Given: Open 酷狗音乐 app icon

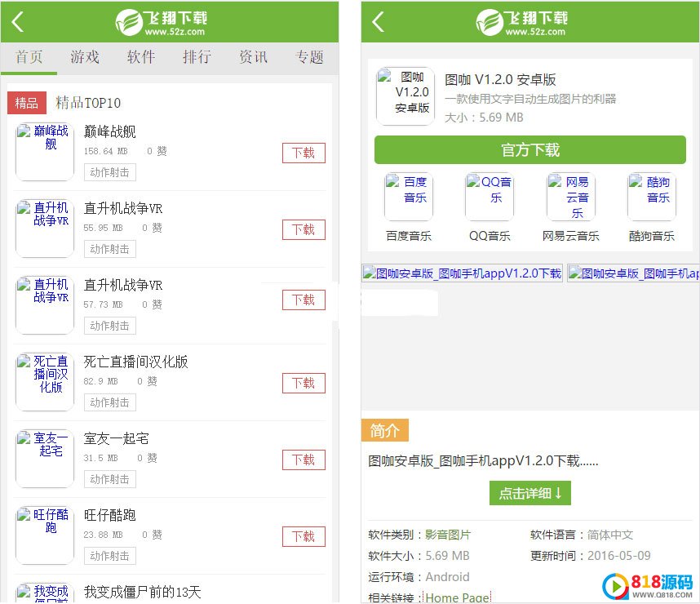Looking at the screenshot, I should [652, 197].
